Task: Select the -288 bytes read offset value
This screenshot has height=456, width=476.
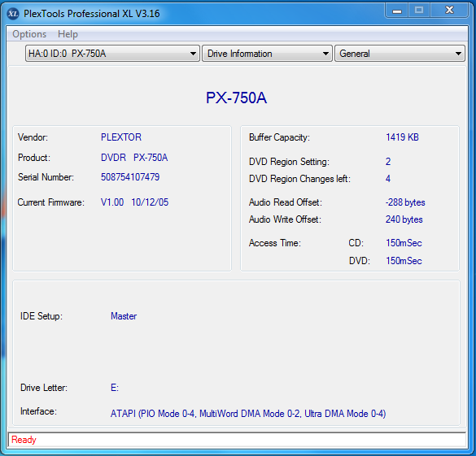Action: pyautogui.click(x=405, y=202)
